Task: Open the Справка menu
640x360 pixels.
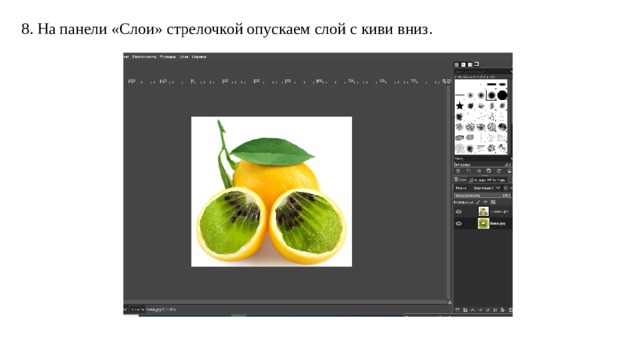Action: point(199,57)
